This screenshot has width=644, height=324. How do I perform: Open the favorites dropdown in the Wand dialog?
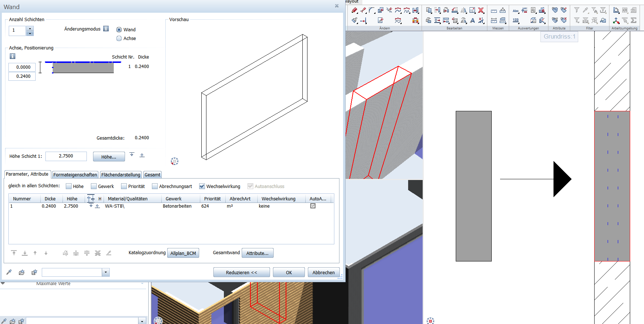106,272
